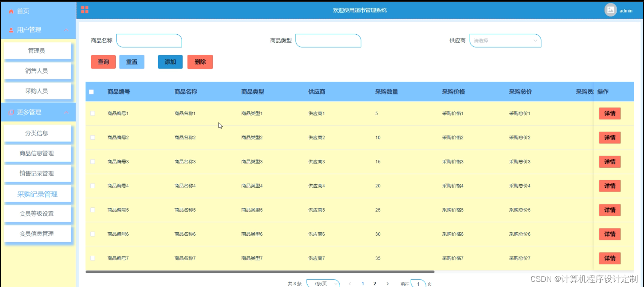Open the 供应商 dropdown selector
The image size is (644, 287).
pyautogui.click(x=505, y=41)
